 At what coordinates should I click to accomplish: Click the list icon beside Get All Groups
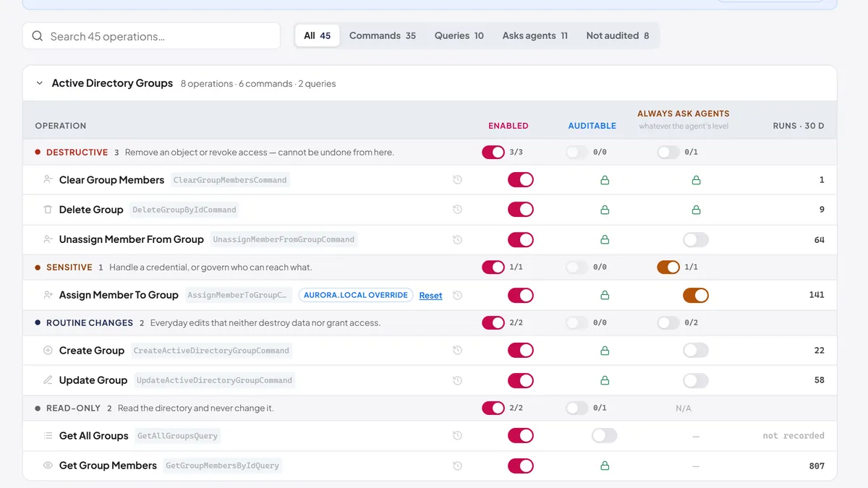click(48, 436)
